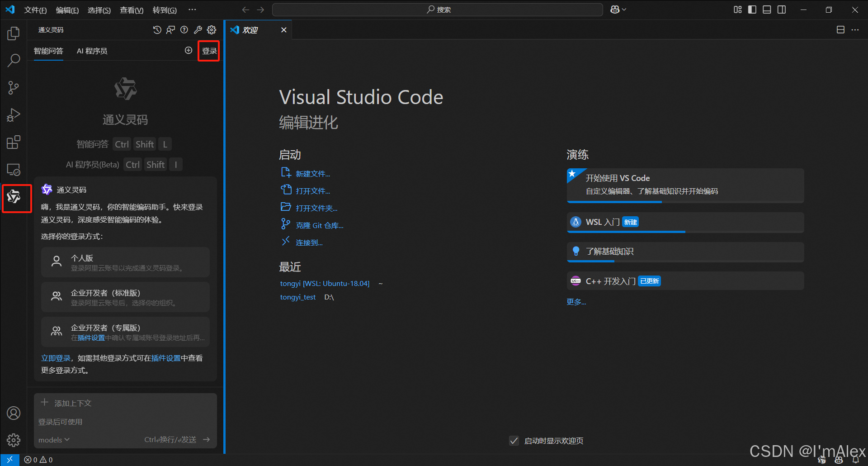This screenshot has width=868, height=466.
Task: Open recent tongyi_test folder
Action: tap(298, 297)
